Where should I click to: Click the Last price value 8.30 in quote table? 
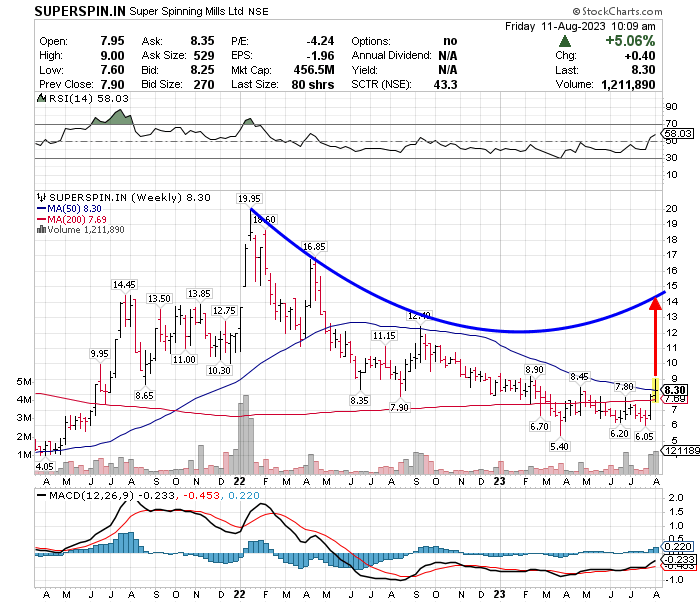(x=643, y=70)
